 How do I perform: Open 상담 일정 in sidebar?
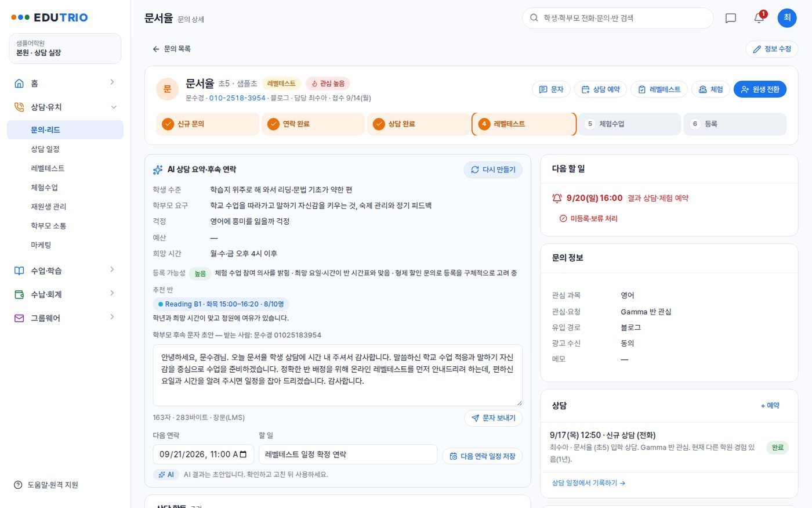tap(65, 149)
